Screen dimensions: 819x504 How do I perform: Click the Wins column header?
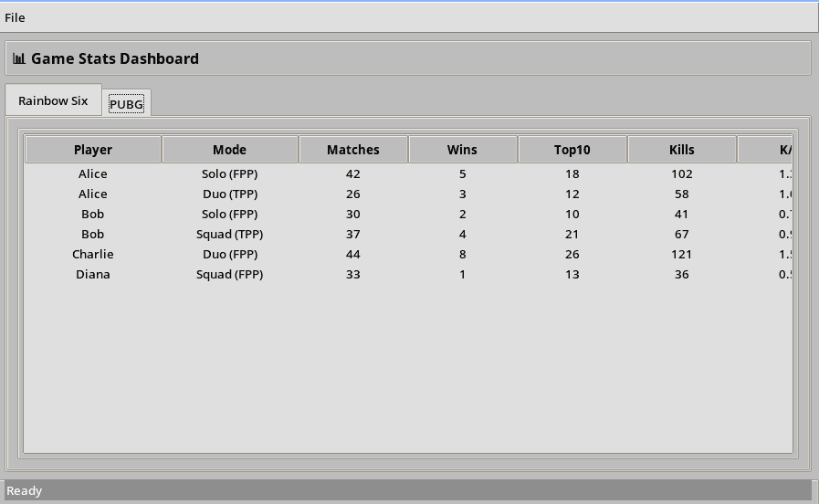click(x=462, y=150)
